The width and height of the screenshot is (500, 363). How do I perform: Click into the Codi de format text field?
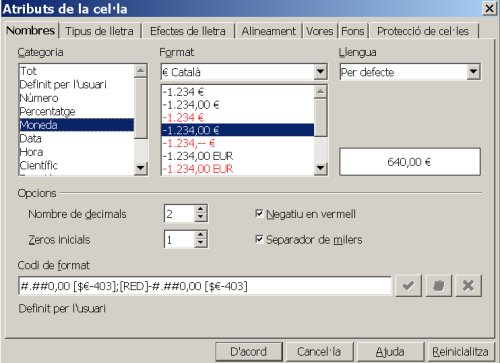205,286
